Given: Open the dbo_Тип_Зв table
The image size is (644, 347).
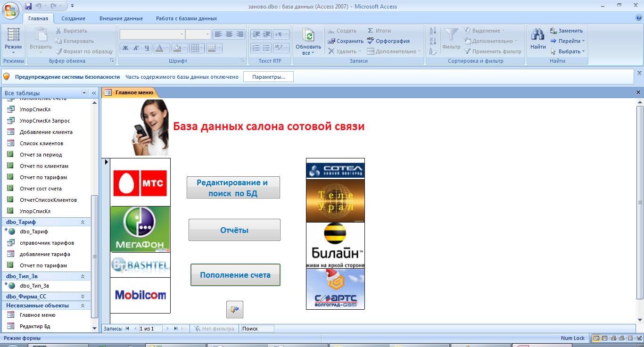Looking at the screenshot, I should coord(34,286).
